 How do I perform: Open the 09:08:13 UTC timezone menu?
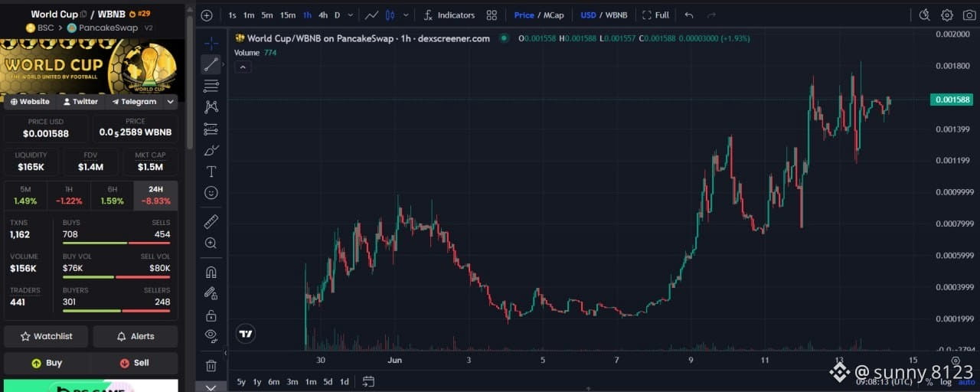[x=884, y=381]
